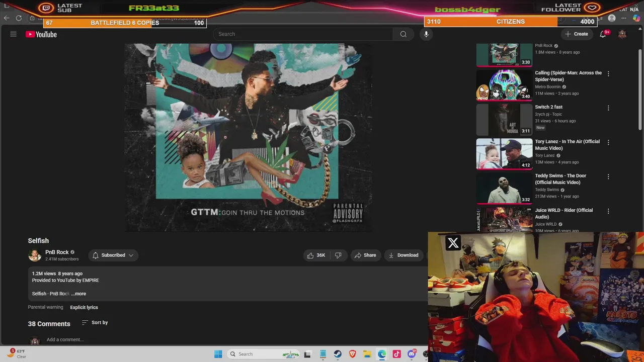Viewport: 644px width, 362px height.
Task: Go to the YouTube home logo
Action: click(x=41, y=34)
